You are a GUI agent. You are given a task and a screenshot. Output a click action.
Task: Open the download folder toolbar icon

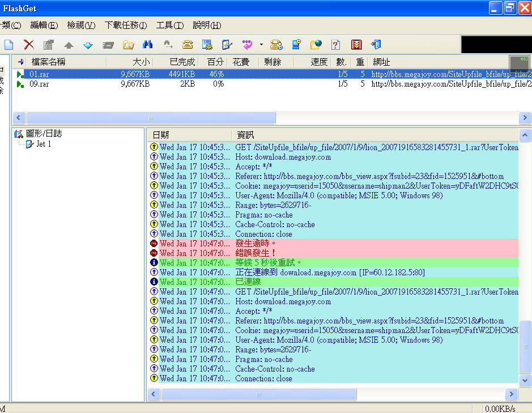click(x=128, y=44)
